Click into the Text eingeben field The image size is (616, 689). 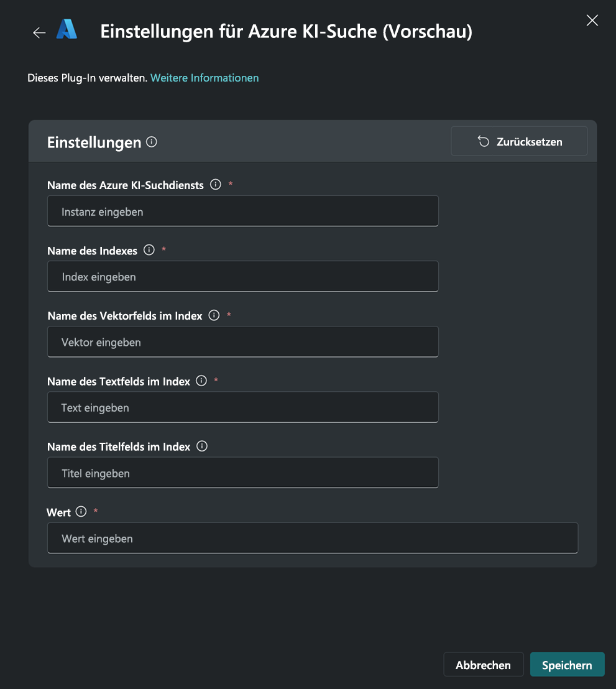click(242, 408)
